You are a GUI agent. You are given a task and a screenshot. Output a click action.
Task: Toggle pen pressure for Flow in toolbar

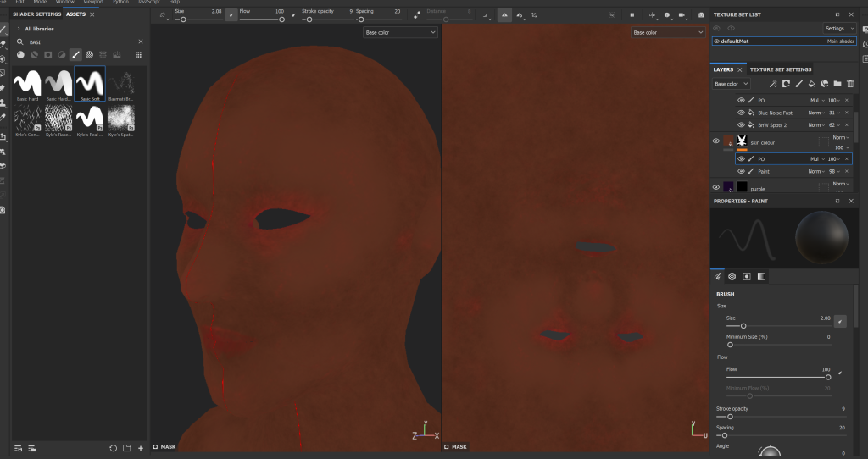click(x=293, y=15)
